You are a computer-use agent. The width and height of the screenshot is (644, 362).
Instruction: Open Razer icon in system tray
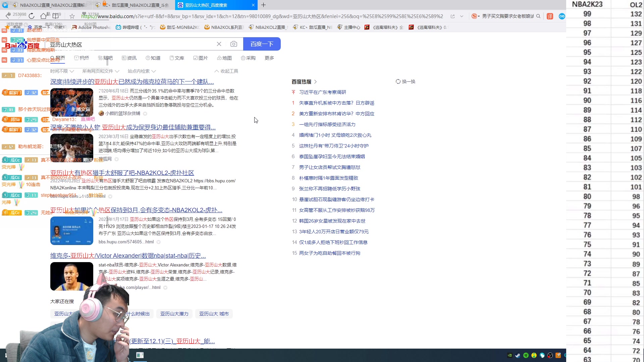[526, 355]
